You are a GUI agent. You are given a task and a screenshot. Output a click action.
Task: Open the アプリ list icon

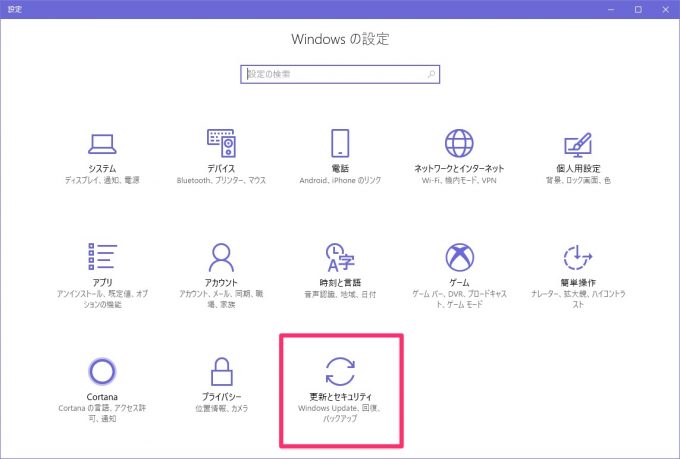click(x=102, y=256)
